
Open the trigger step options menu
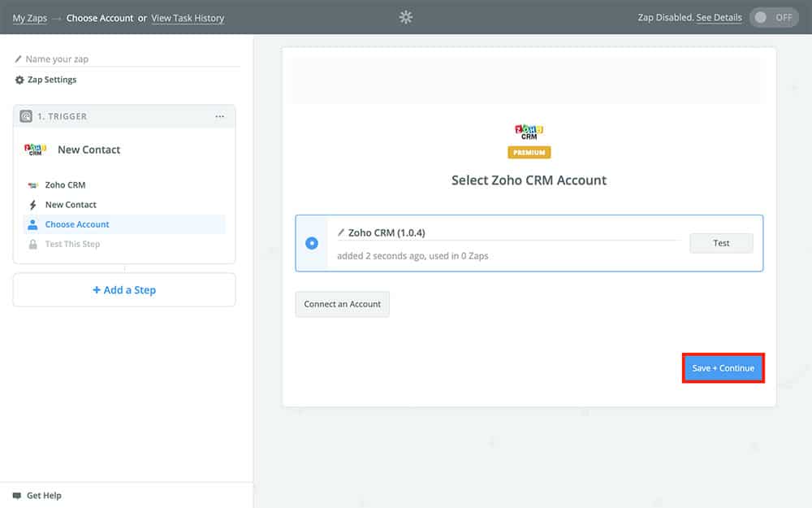tap(219, 116)
